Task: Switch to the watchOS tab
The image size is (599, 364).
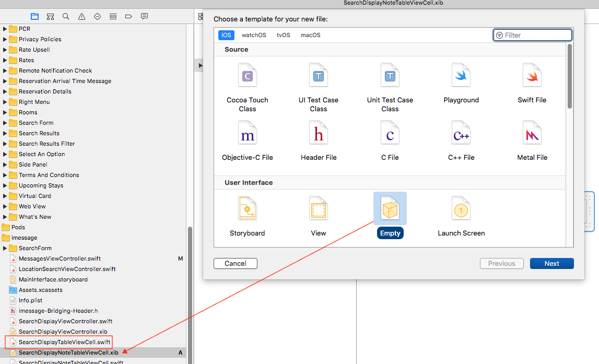Action: [254, 35]
